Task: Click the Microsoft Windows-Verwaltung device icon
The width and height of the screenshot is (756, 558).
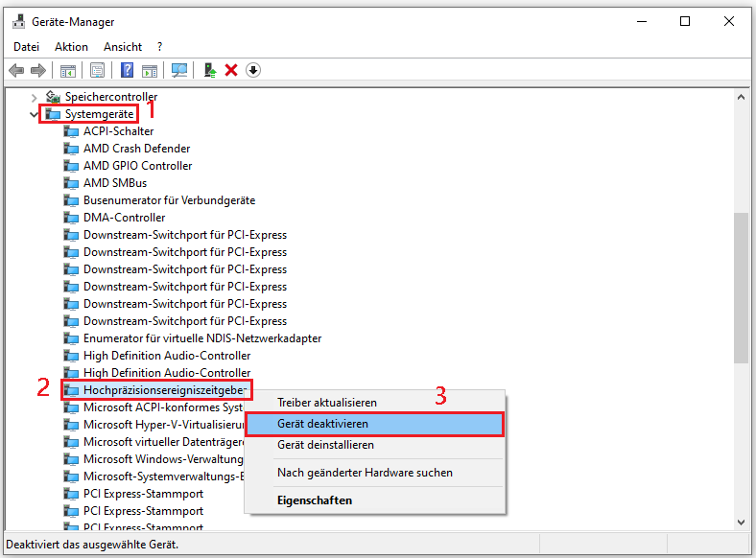Action: (71, 459)
